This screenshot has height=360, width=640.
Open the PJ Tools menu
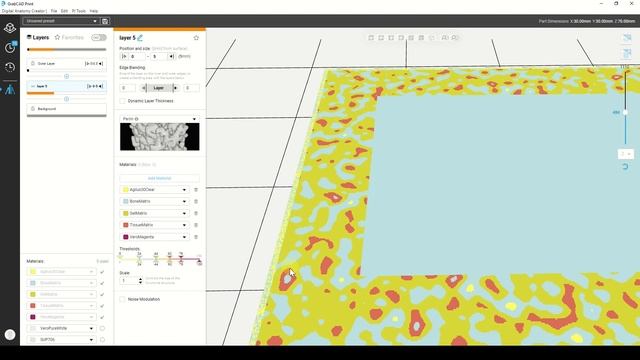(x=79, y=11)
